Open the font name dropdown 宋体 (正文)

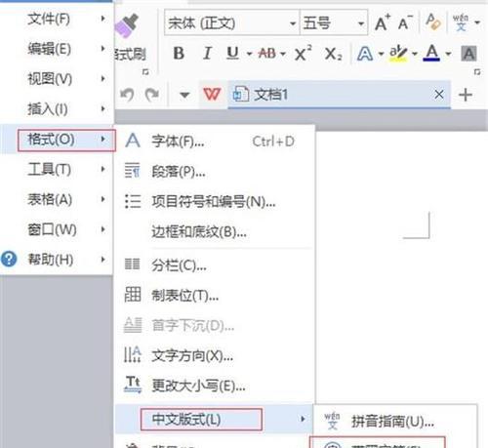click(x=231, y=23)
